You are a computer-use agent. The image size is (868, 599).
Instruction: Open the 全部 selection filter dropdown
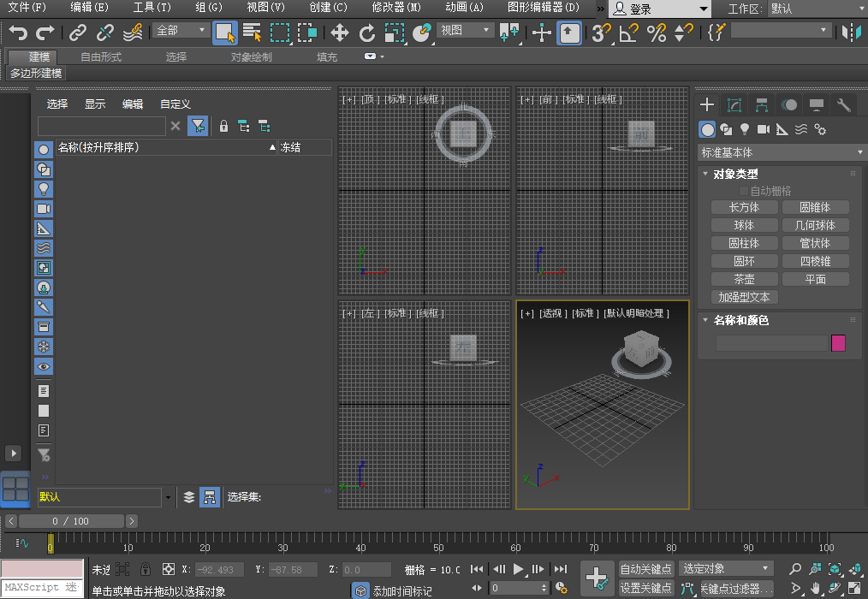[x=181, y=31]
